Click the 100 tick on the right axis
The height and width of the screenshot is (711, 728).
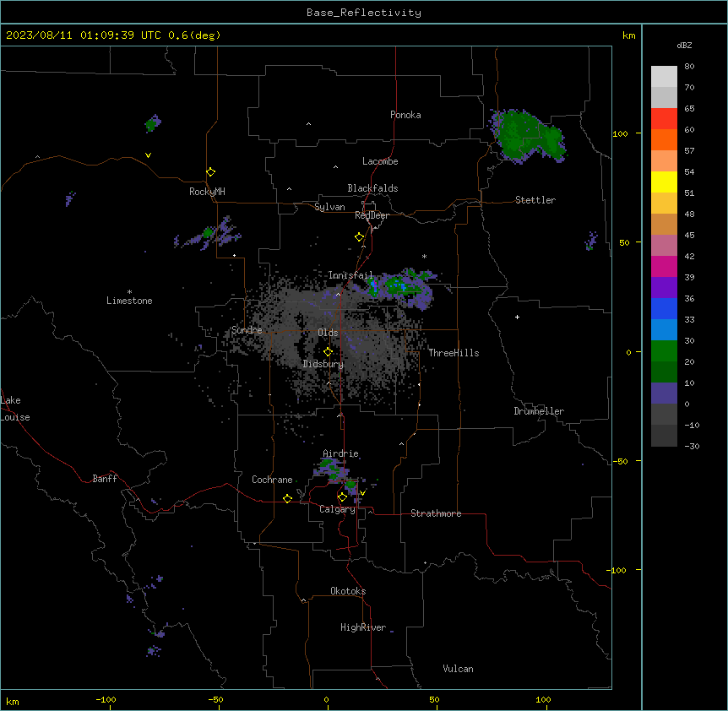[x=620, y=133]
